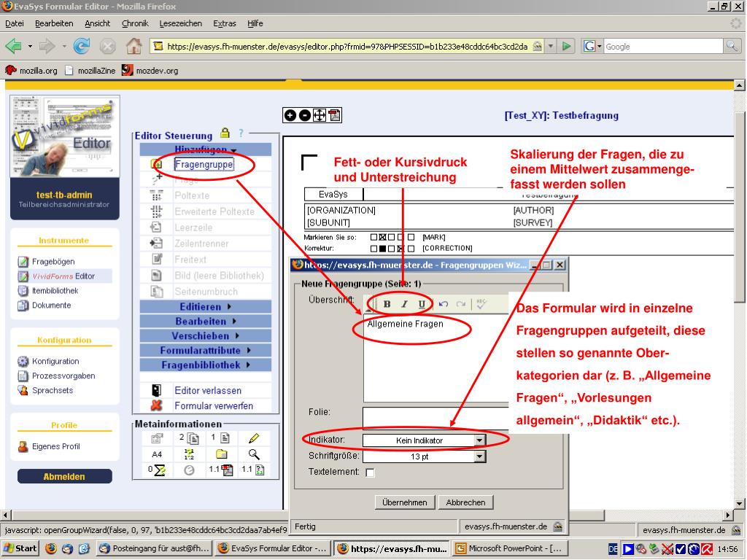The width and height of the screenshot is (747, 560).
Task: Click the search magnifier in Google box
Action: pos(732,46)
